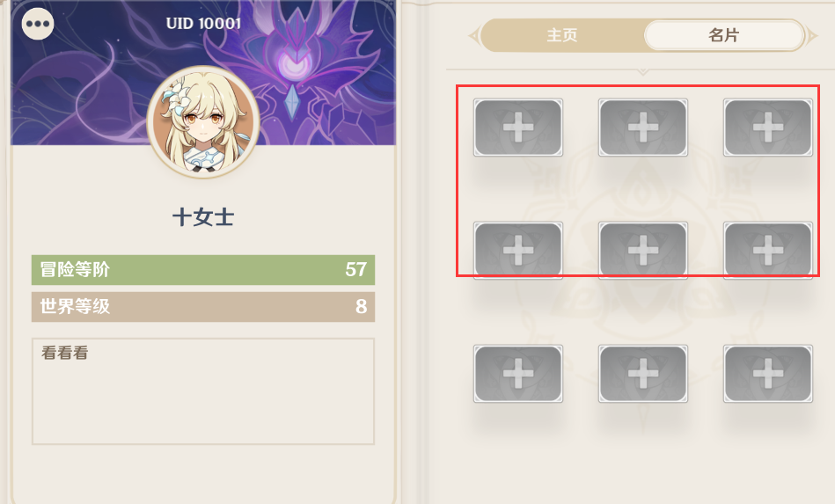Click the right arrow beside 名片 tab
835x504 pixels.
pyautogui.click(x=812, y=36)
